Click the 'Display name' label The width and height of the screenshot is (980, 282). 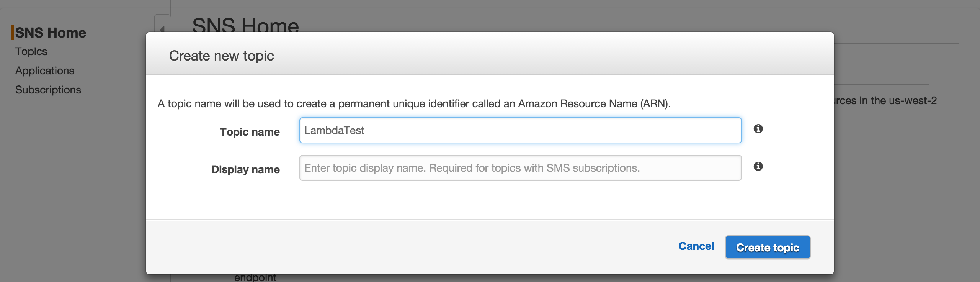[245, 169]
